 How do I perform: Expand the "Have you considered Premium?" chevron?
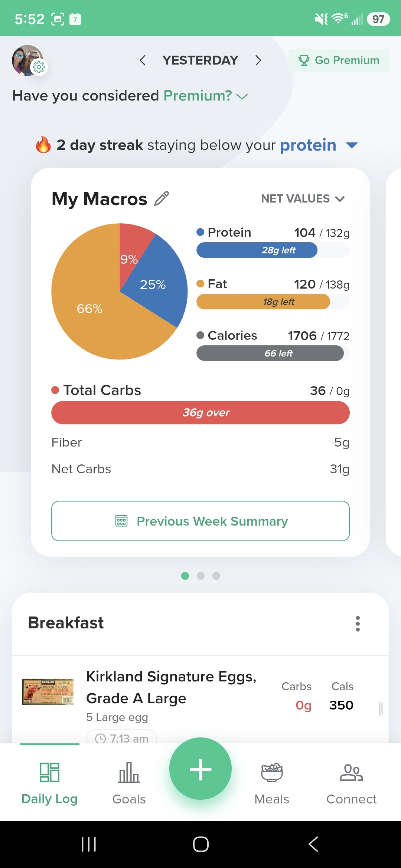click(242, 97)
